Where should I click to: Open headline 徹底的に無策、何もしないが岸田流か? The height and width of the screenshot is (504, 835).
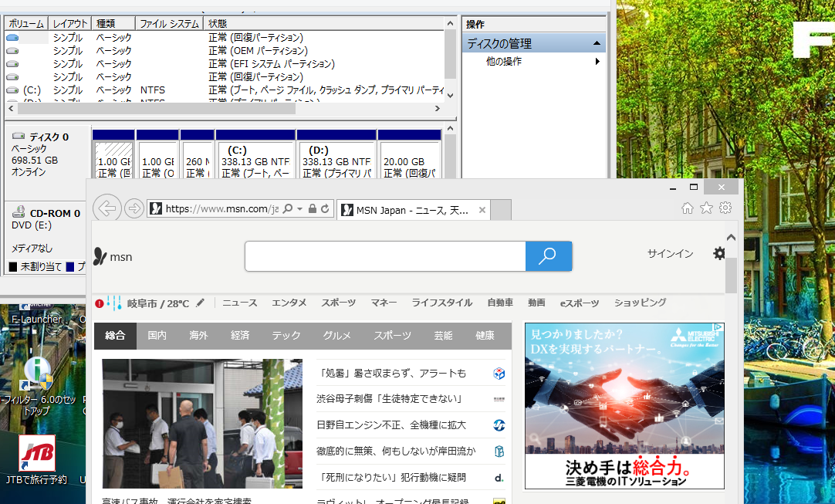(396, 452)
